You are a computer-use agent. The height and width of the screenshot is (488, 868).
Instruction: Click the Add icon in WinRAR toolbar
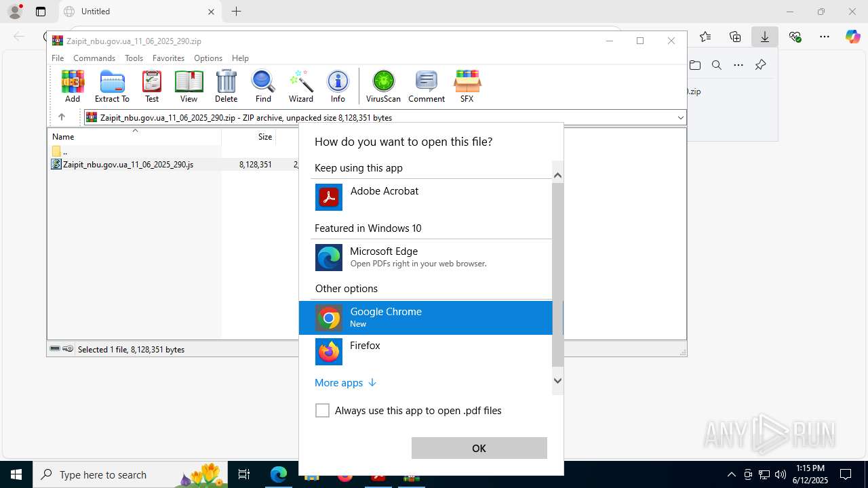click(x=73, y=86)
